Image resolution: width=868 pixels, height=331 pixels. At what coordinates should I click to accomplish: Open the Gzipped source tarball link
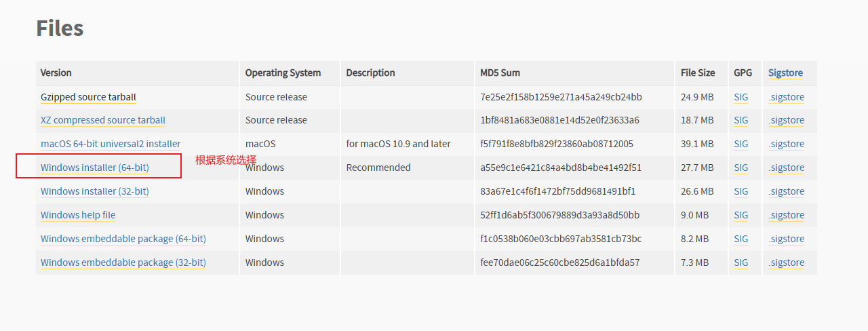(x=88, y=97)
